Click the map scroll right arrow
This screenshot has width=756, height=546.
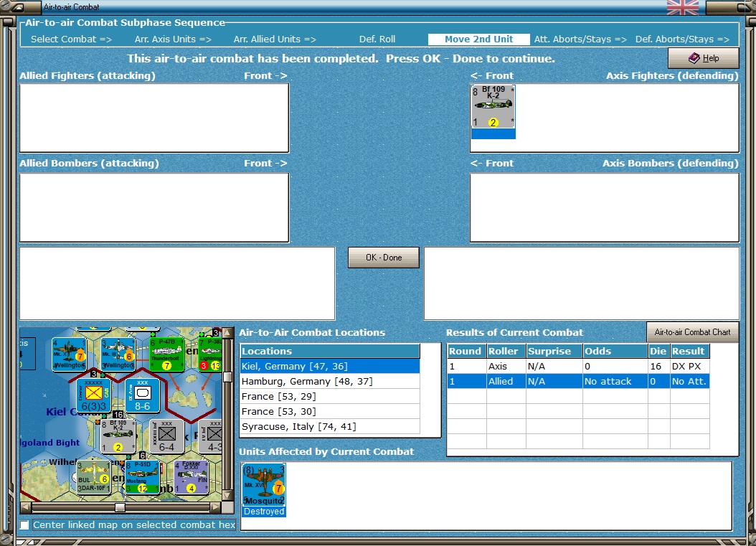coord(215,507)
